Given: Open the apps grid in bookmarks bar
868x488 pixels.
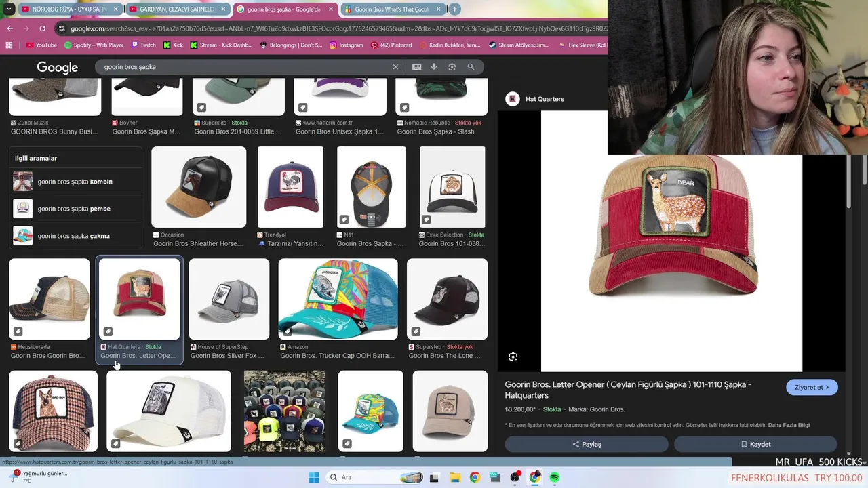Looking at the screenshot, I should click(x=9, y=45).
